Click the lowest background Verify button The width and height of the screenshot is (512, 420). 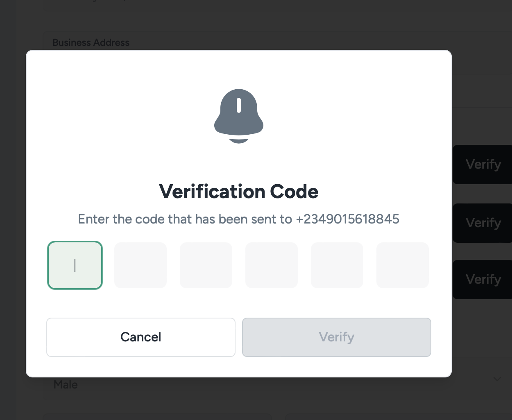pyautogui.click(x=483, y=280)
